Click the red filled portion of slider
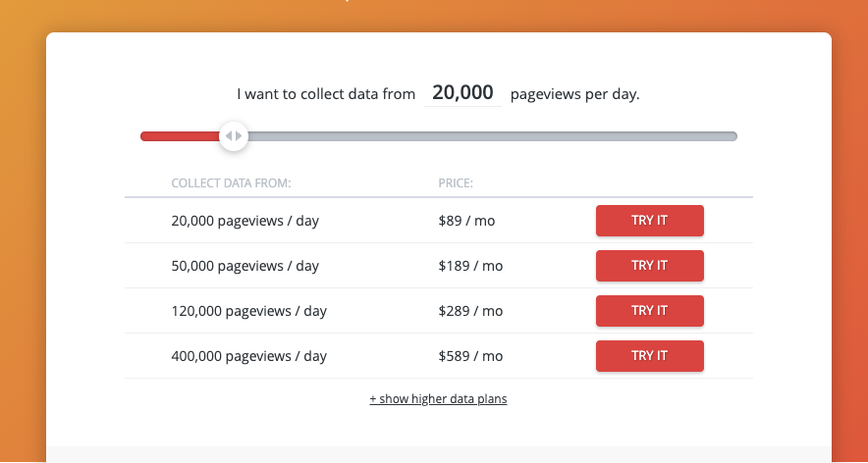The image size is (868, 463). (181, 136)
